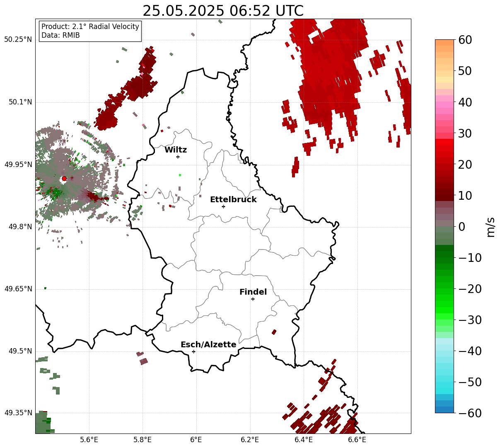Click the colorbar tick label −60
500x448 pixels.
coord(470,413)
